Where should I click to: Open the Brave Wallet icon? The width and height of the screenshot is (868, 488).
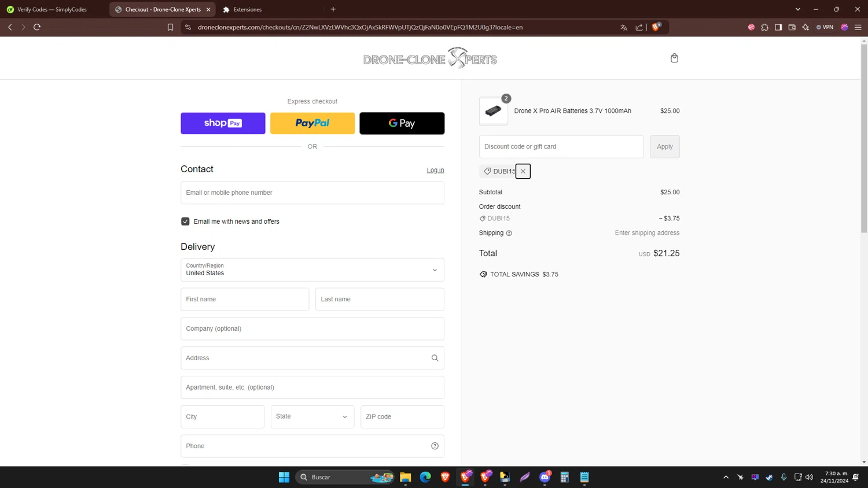(x=792, y=27)
